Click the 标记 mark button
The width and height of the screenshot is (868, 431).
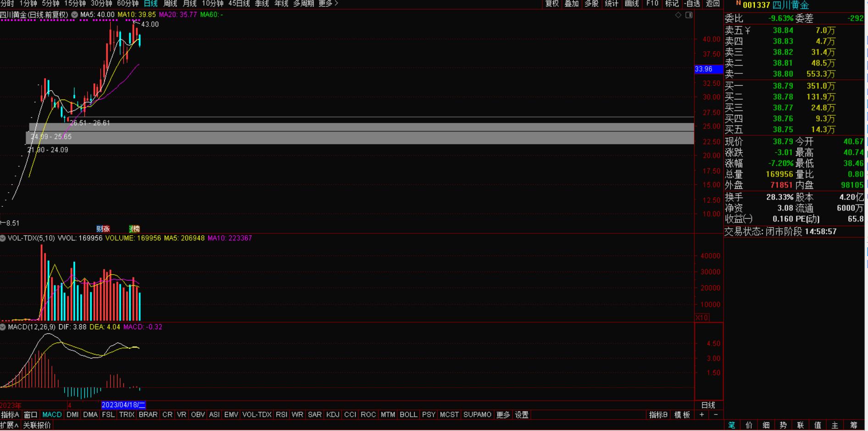(x=672, y=4)
